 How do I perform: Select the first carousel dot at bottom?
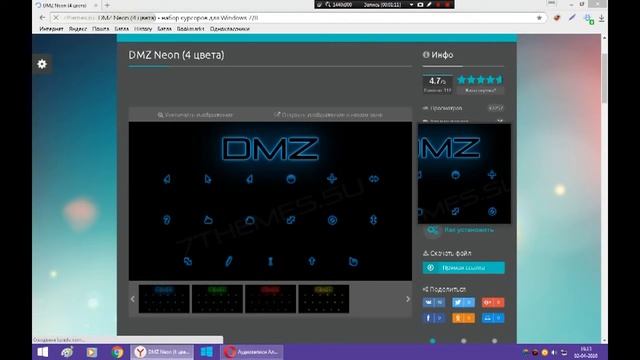433,341
